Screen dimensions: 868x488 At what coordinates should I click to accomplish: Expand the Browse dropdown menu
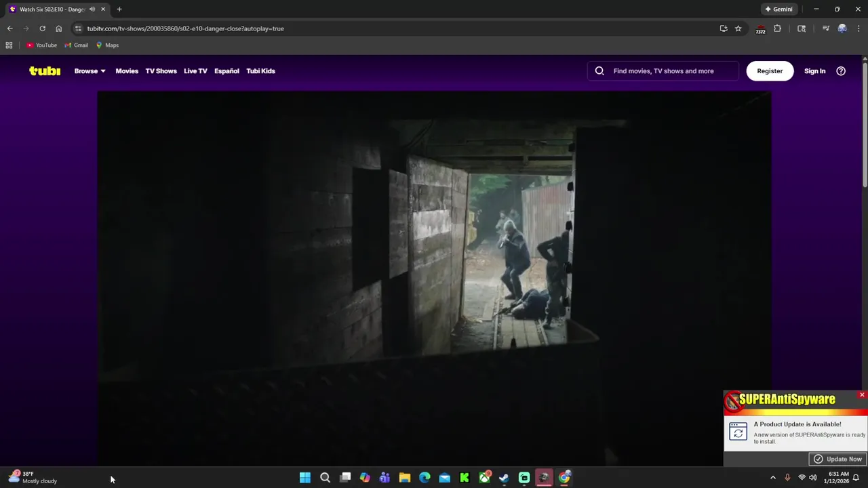(90, 70)
